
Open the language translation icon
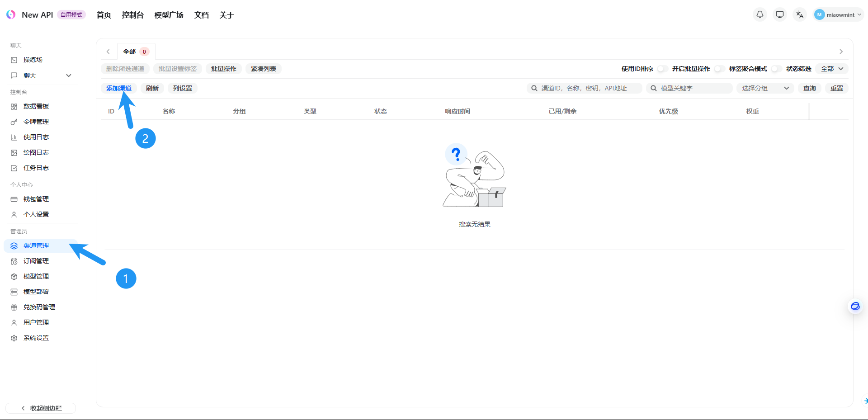pos(800,14)
